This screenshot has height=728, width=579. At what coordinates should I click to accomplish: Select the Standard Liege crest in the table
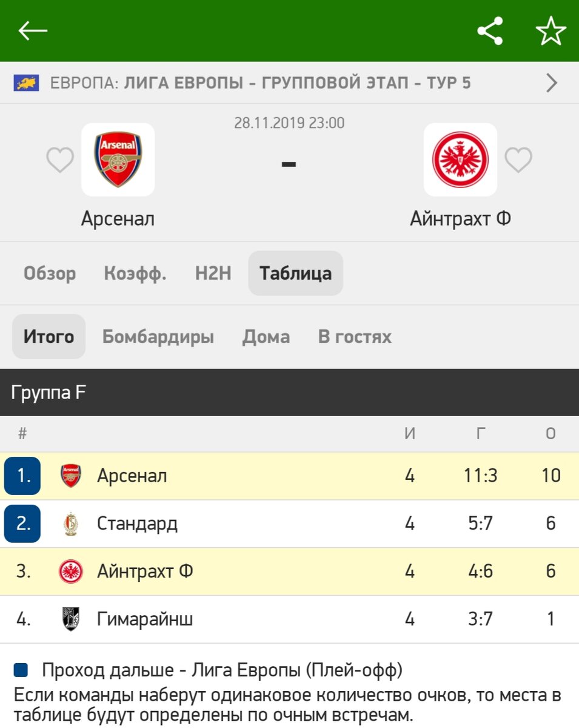(x=69, y=524)
